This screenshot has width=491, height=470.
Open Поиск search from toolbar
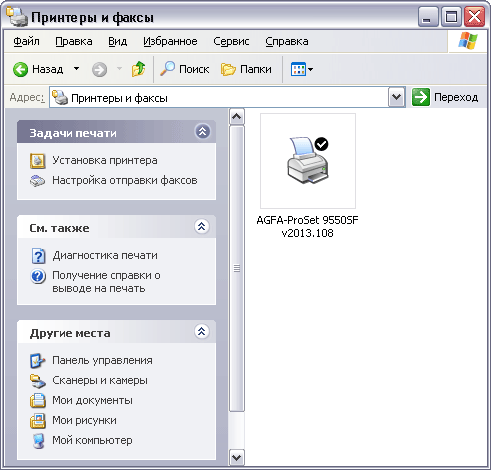click(x=184, y=69)
